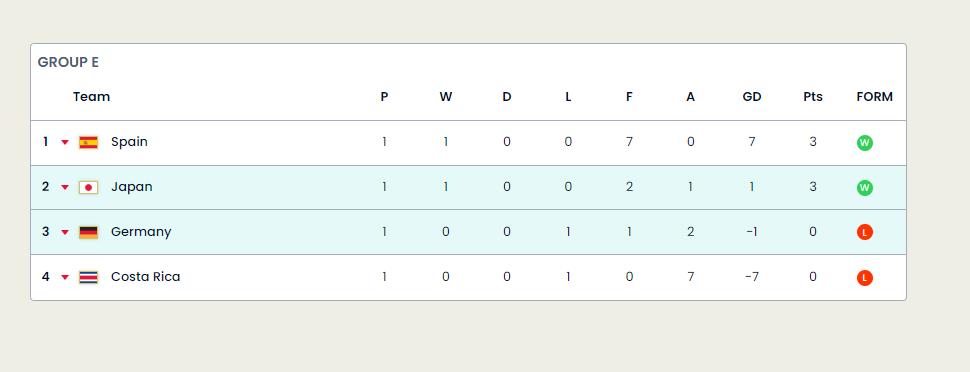Click the Costa Rica flag icon
The height and width of the screenshot is (372, 970).
point(88,277)
